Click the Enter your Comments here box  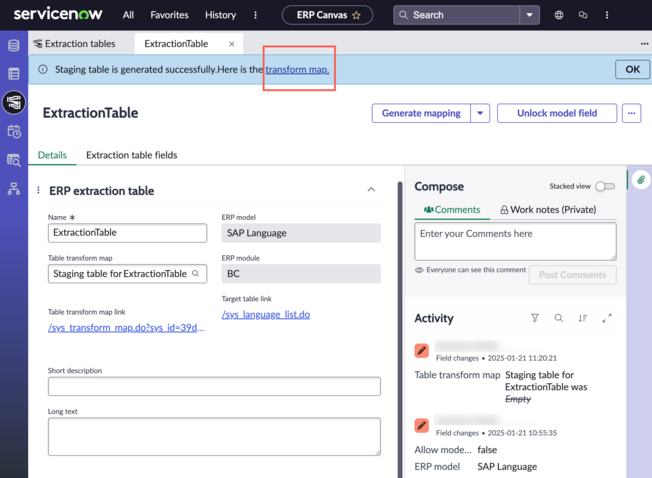(x=515, y=241)
